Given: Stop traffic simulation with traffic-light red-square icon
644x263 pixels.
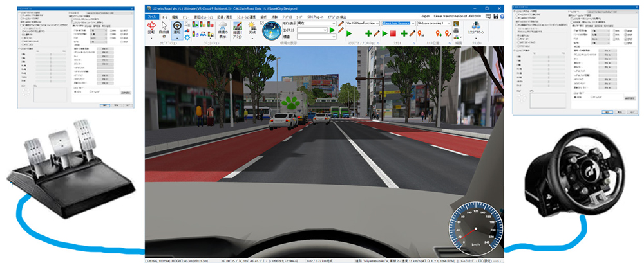Looking at the screenshot, I should tap(211, 24).
